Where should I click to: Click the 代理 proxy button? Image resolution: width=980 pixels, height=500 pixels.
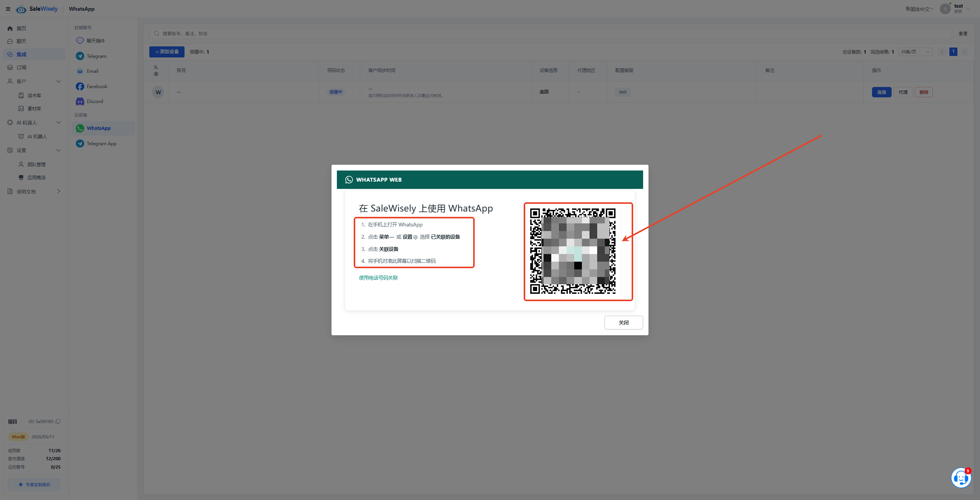(x=903, y=92)
